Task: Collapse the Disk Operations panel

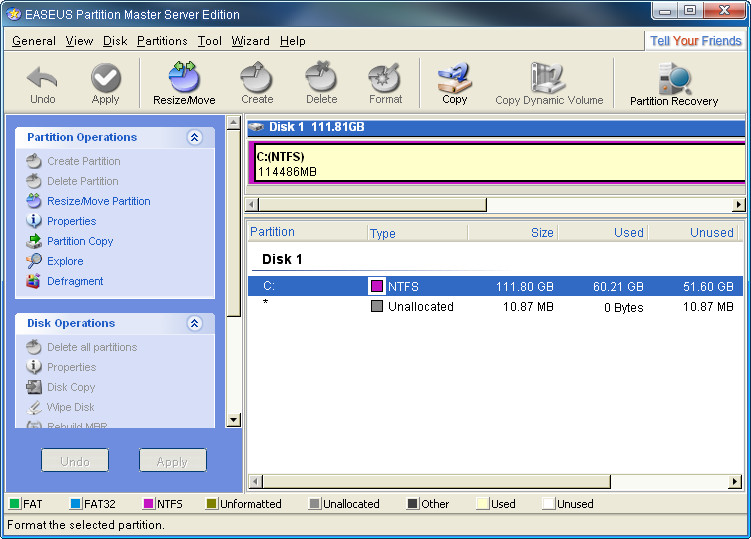Action: coord(195,323)
